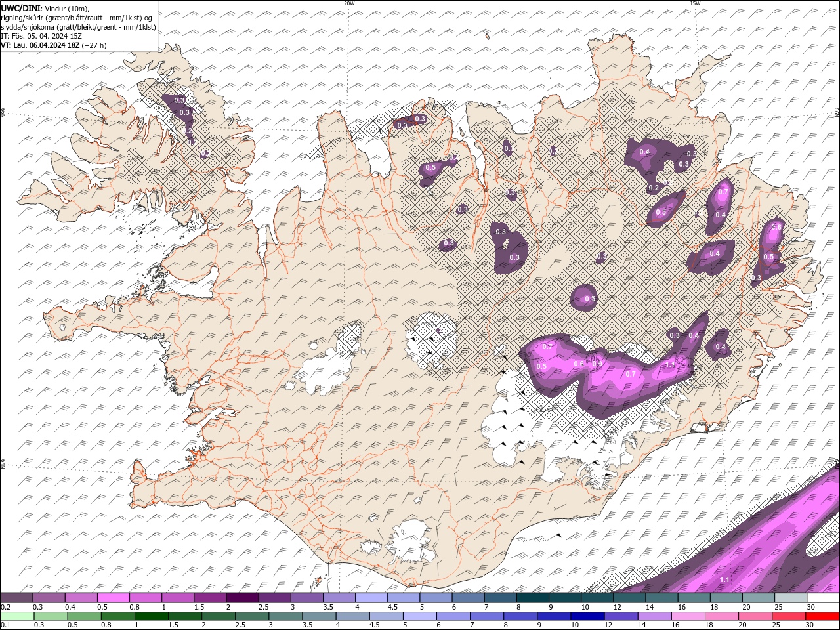The height and width of the screenshot is (630, 840).
Task: Pick the light grey 25 swatch in the upper legend row
Action: [791, 598]
